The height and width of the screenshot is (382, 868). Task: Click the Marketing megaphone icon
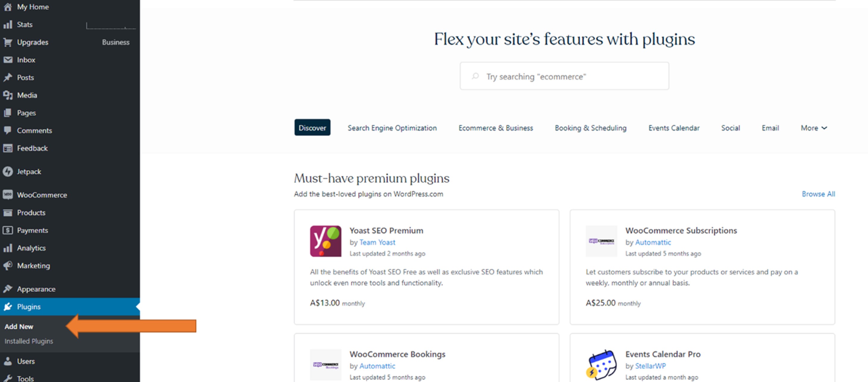point(8,265)
